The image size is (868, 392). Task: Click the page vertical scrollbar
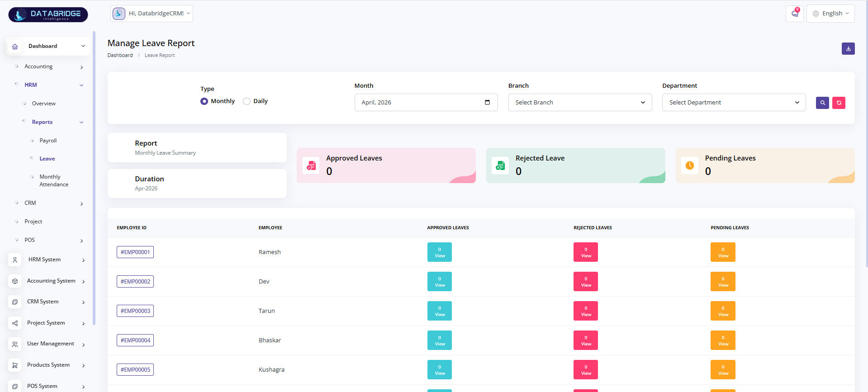(x=866, y=133)
